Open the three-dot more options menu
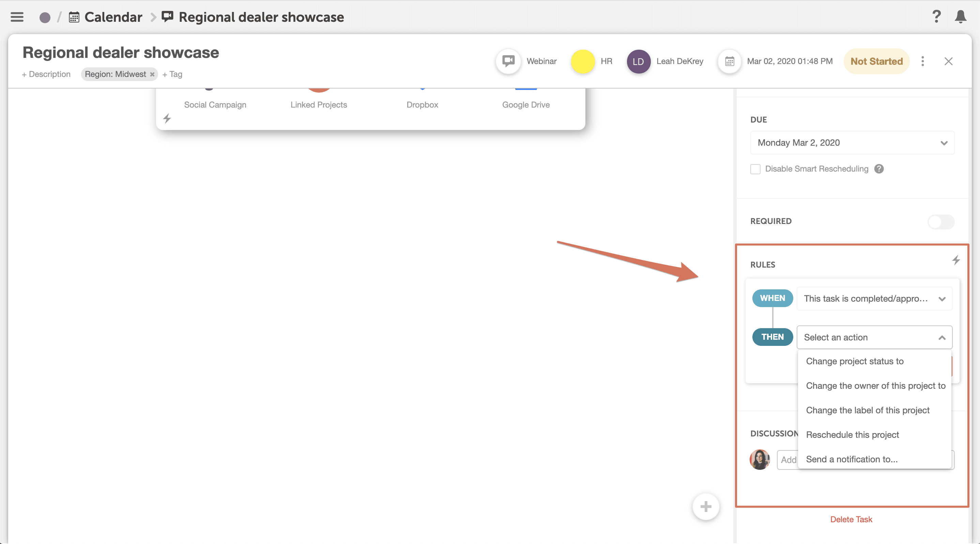The width and height of the screenshot is (980, 544). tap(922, 61)
